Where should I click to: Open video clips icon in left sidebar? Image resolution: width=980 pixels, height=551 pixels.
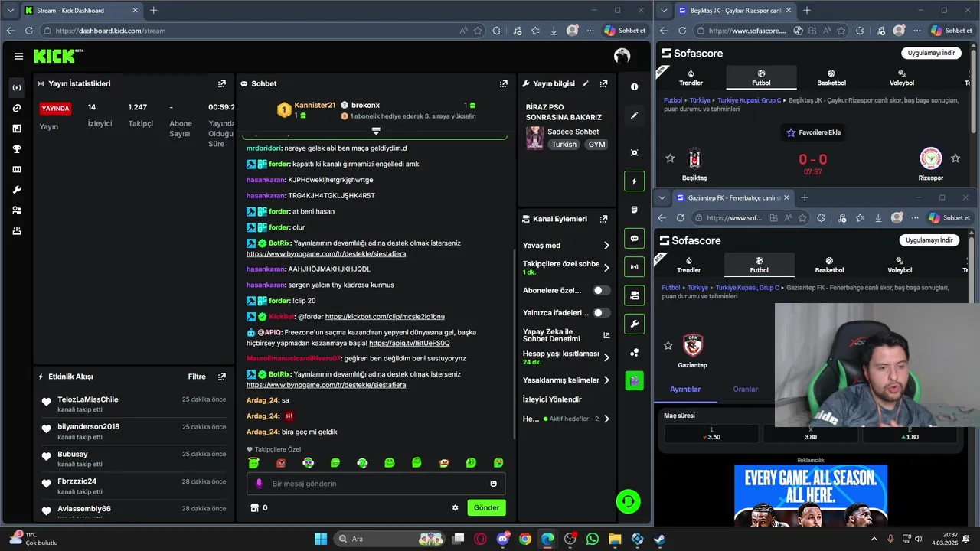coord(17,169)
